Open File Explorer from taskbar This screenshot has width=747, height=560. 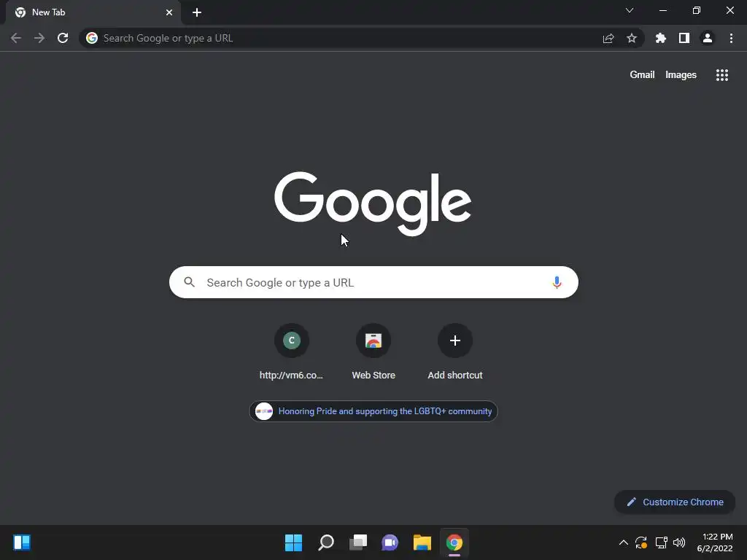(422, 542)
